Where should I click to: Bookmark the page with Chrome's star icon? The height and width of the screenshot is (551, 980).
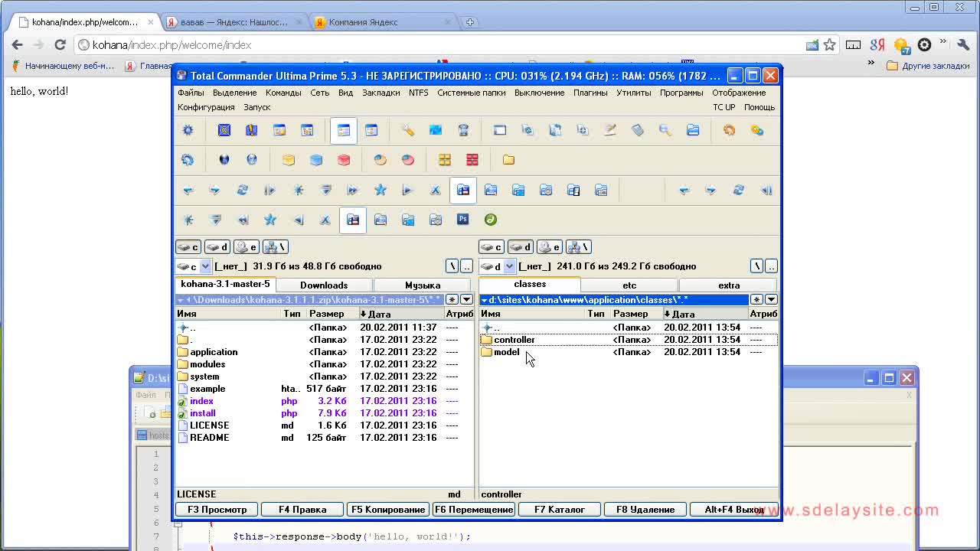(829, 45)
